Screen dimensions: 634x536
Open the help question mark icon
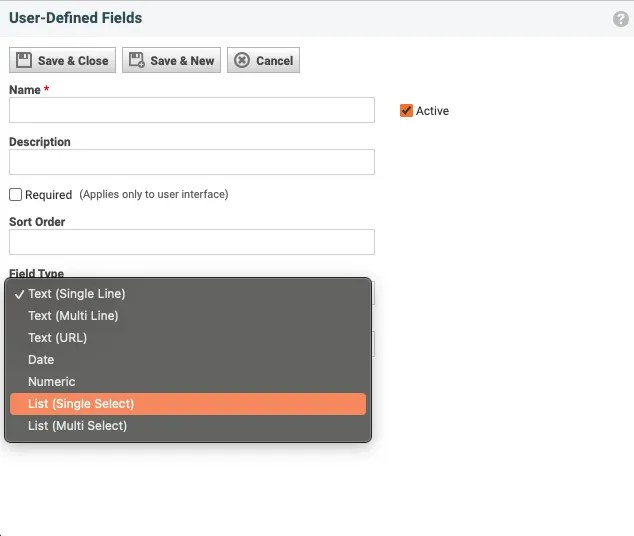click(620, 19)
